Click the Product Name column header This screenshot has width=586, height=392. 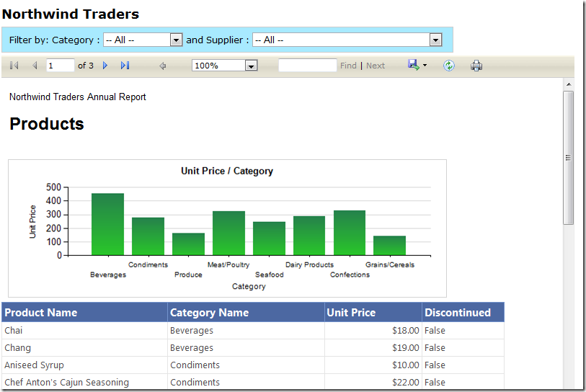coord(84,313)
